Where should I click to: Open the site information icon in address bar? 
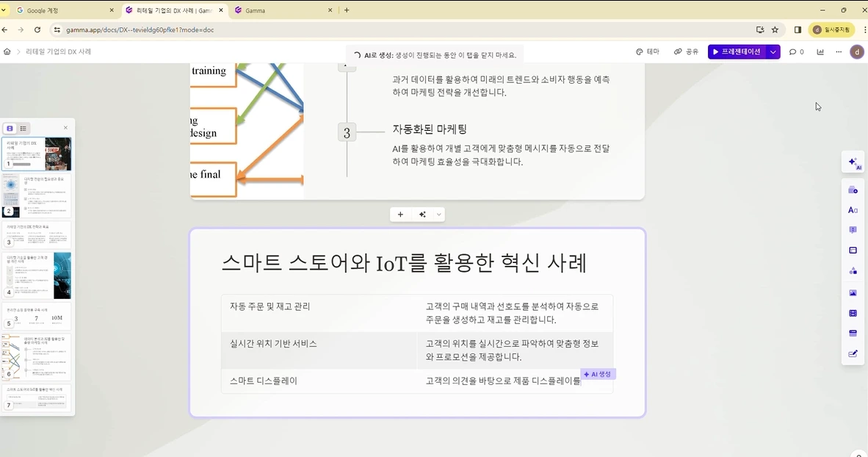[57, 30]
